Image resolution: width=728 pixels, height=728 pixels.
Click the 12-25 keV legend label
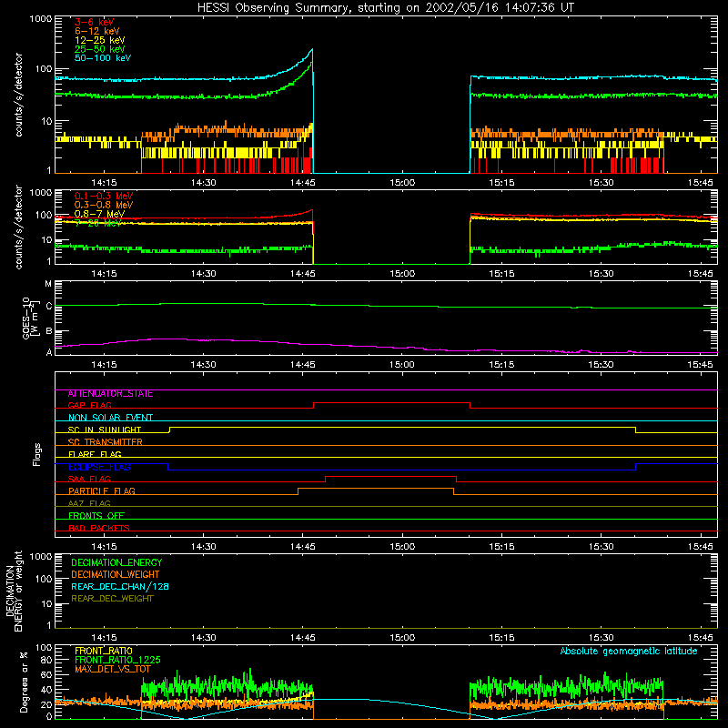point(100,40)
